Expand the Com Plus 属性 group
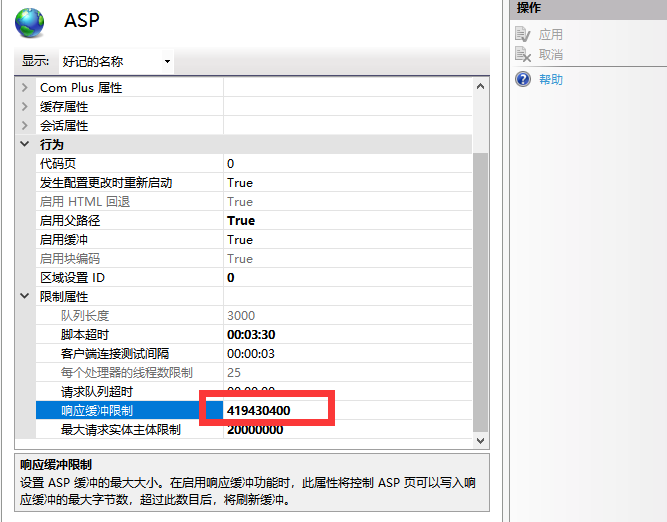The height and width of the screenshot is (522, 667). 25,88
